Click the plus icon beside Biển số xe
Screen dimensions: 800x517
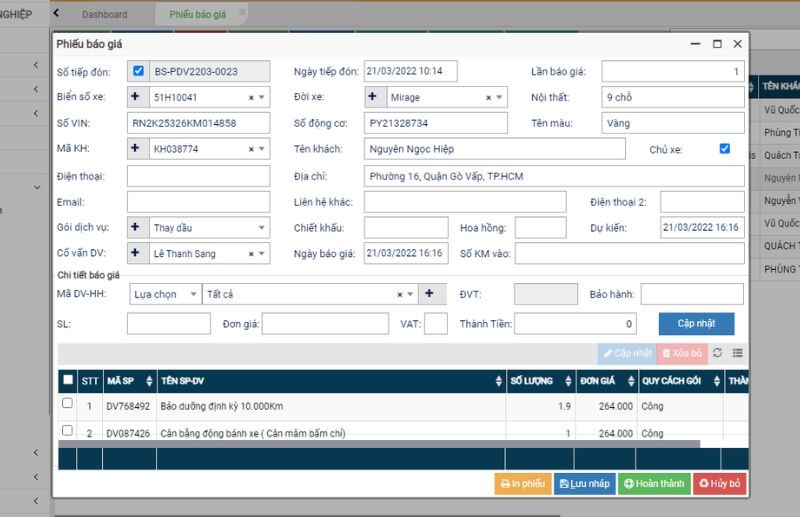137,97
